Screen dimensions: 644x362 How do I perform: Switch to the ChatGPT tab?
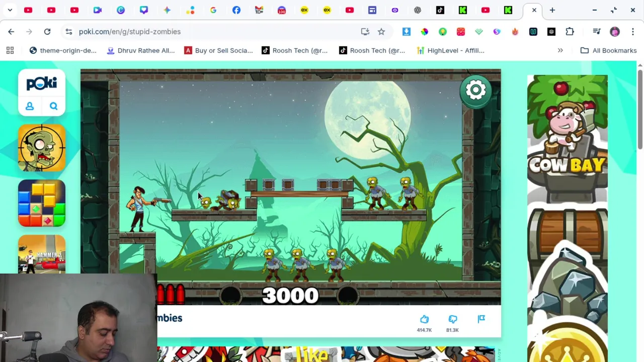tap(418, 10)
